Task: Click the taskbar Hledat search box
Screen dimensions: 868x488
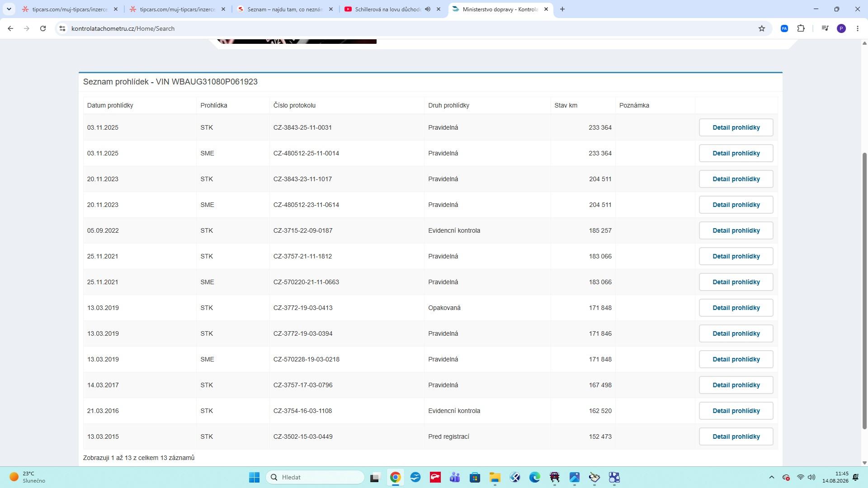Action: click(x=315, y=477)
